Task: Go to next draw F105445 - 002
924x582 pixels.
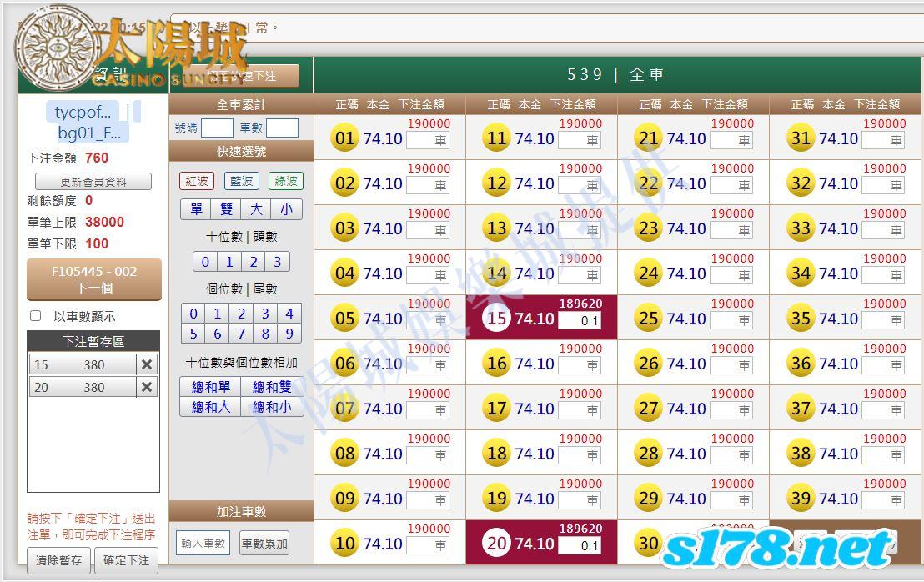Action: [94, 279]
